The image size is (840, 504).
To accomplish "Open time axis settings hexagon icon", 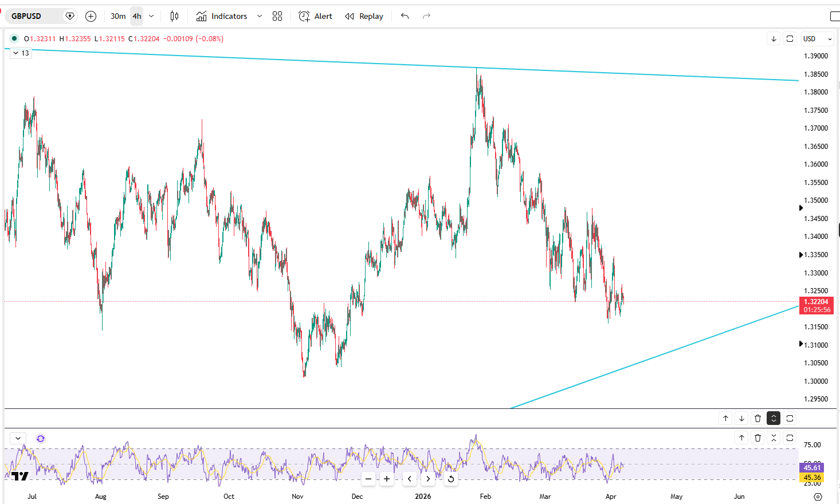I will (x=818, y=497).
